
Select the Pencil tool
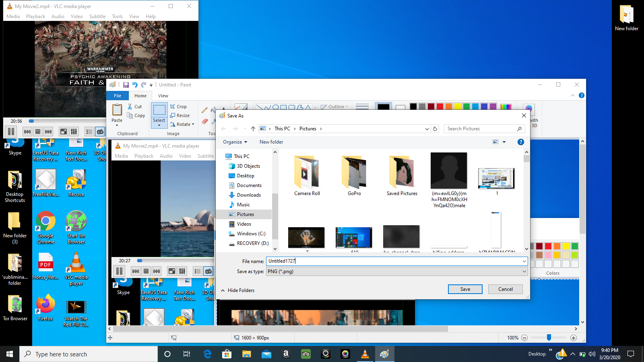204,110
